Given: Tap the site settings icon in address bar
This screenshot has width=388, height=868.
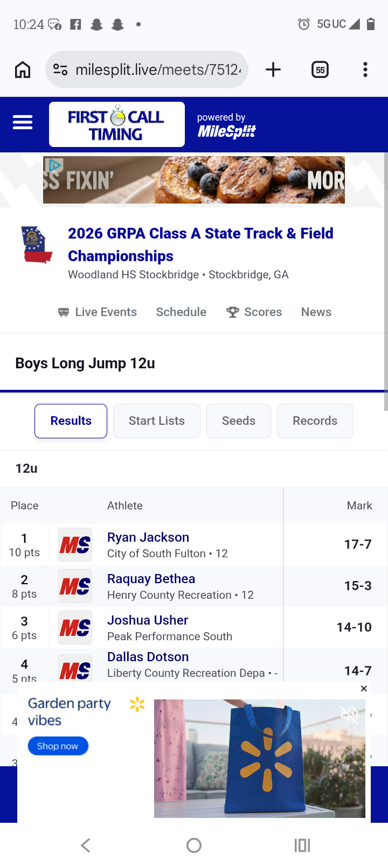Looking at the screenshot, I should pos(60,69).
